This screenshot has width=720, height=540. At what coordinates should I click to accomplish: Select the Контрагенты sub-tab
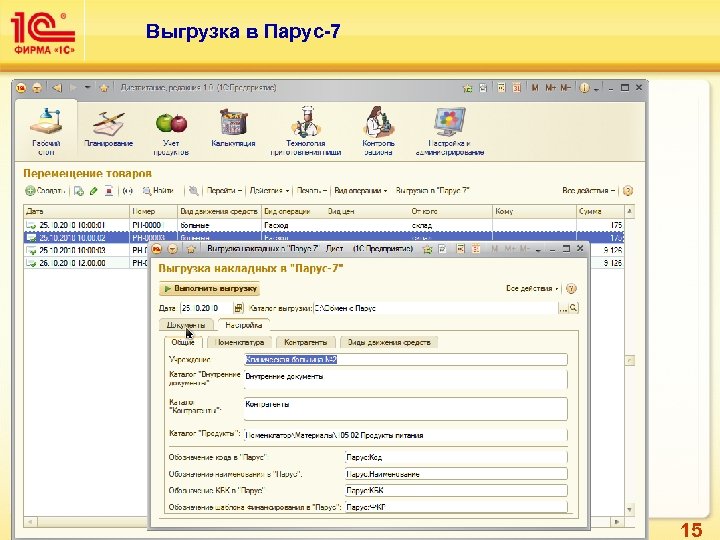305,342
